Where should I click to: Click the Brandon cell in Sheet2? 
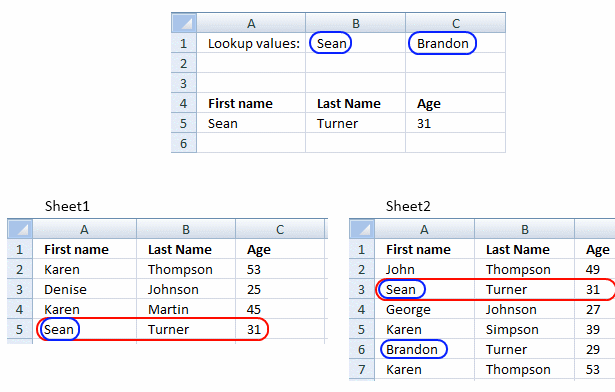click(424, 349)
